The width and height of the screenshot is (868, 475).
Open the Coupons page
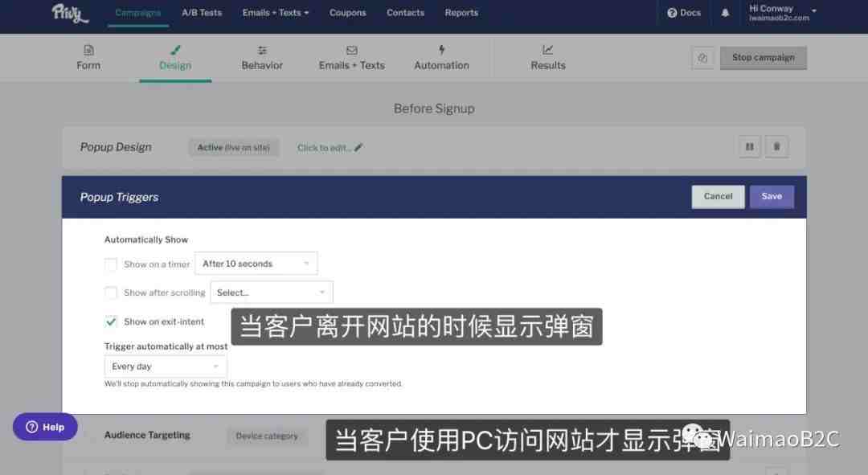pos(348,13)
